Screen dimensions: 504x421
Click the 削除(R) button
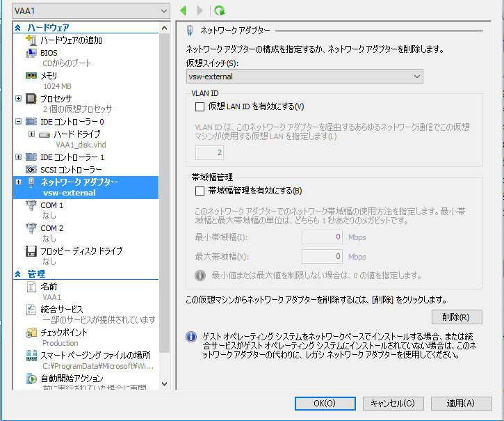tap(456, 317)
